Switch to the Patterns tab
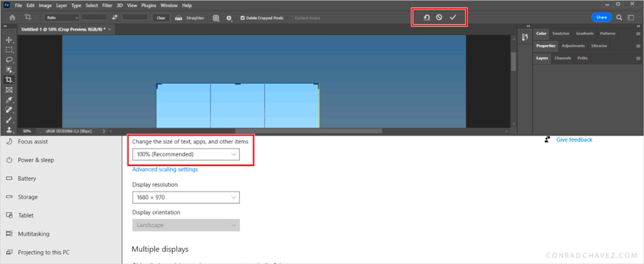 (x=607, y=34)
